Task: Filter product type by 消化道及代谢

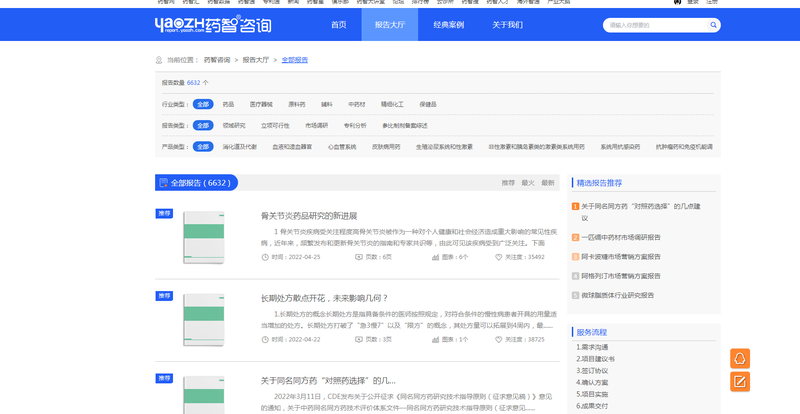Action: 240,147
